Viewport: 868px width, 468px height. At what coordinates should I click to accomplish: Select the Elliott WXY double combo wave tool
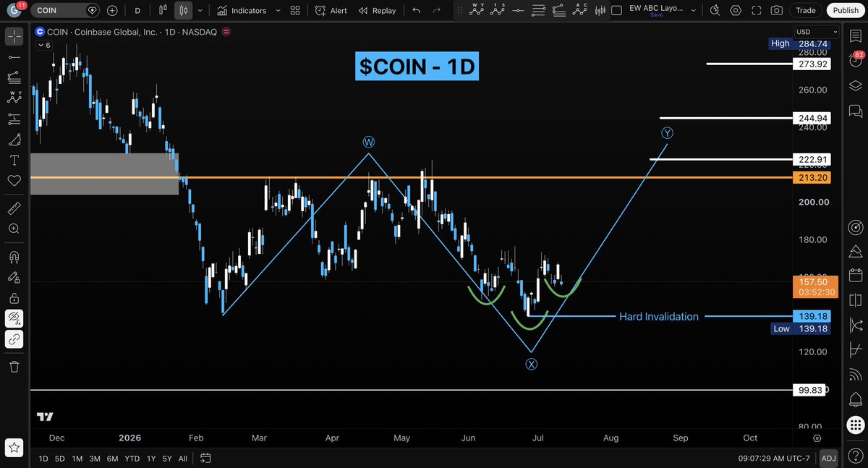coord(477,9)
